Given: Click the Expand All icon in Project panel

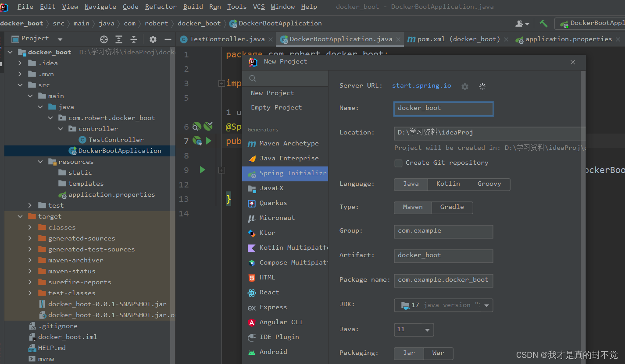Looking at the screenshot, I should click(x=119, y=39).
